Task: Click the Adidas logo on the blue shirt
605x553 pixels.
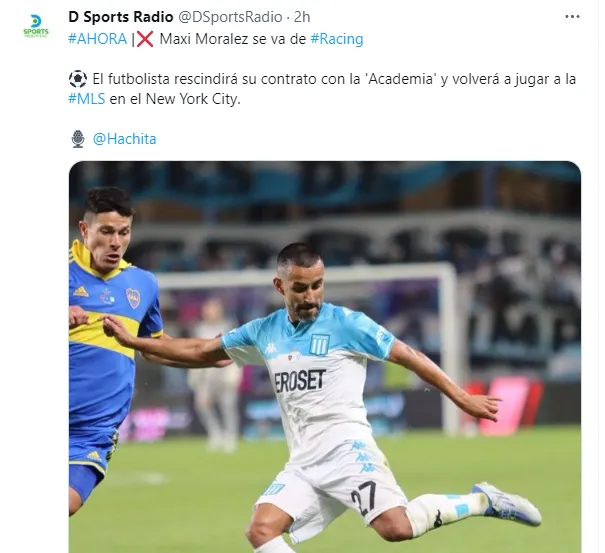Action: click(x=81, y=291)
